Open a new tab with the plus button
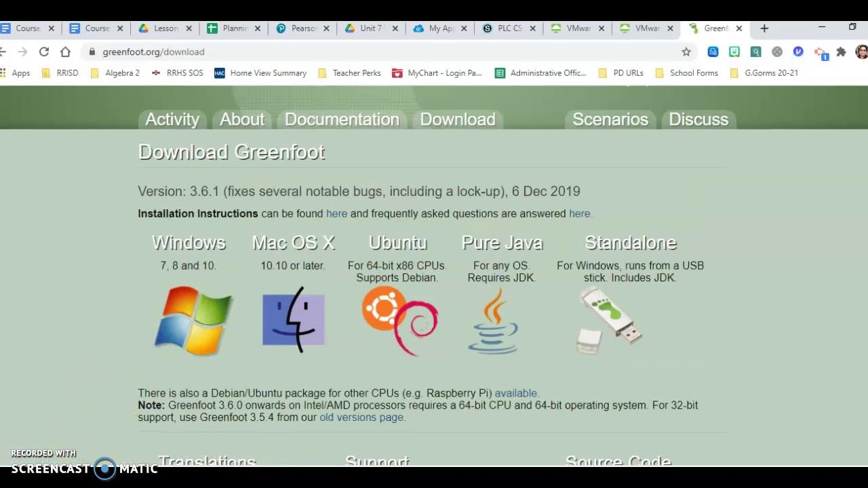 coord(764,28)
